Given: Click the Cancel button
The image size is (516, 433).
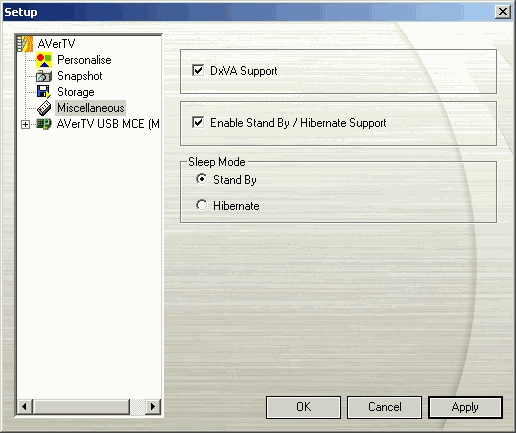Looking at the screenshot, I should tap(384, 407).
